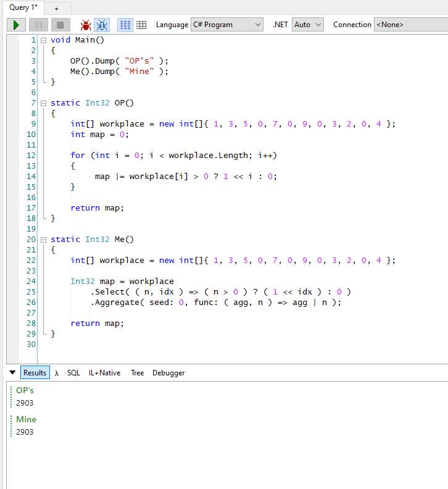
Task: Click the 2903 value under Mine
Action: pos(25,432)
